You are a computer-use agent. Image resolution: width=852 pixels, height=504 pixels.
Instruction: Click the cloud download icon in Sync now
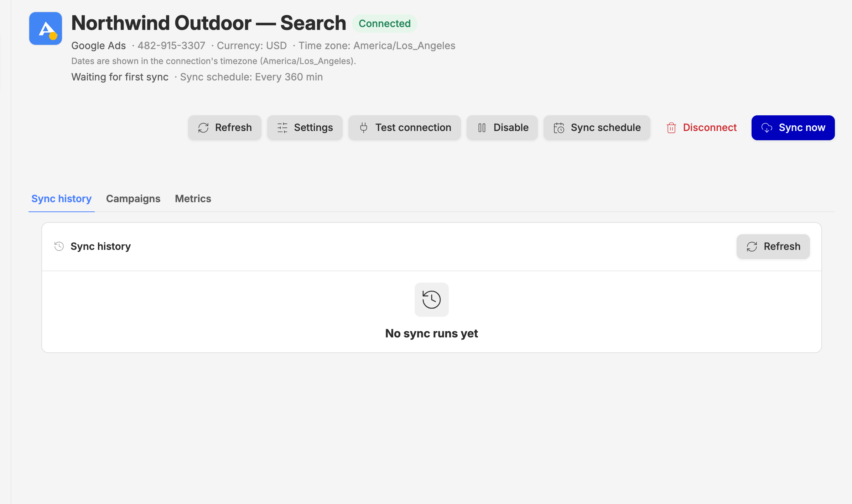pos(767,128)
